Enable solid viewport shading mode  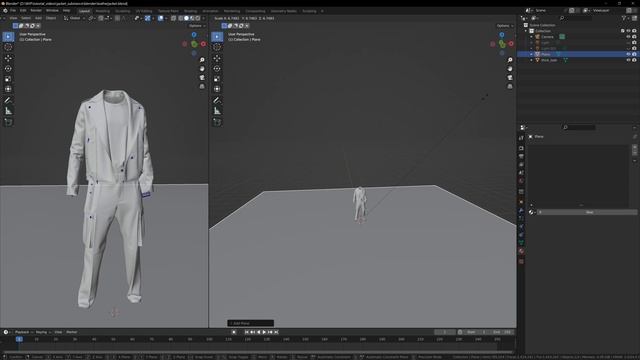[186, 18]
